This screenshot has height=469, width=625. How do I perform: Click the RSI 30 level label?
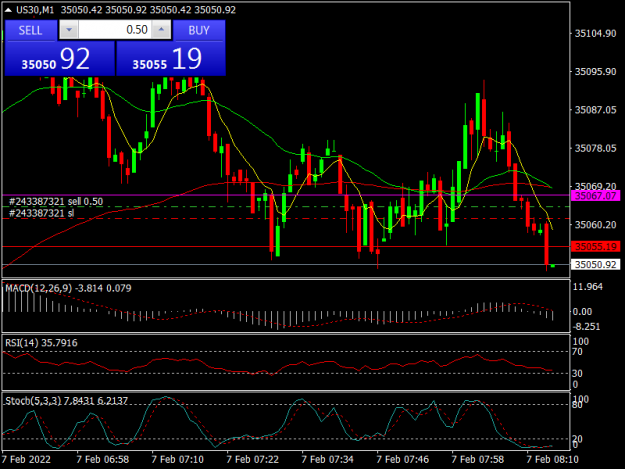(578, 373)
